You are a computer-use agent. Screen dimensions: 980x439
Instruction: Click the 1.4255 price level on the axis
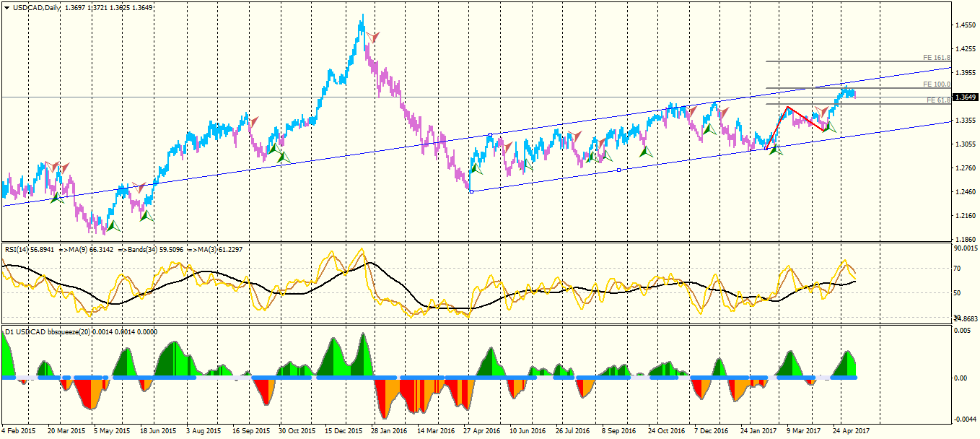[966, 49]
